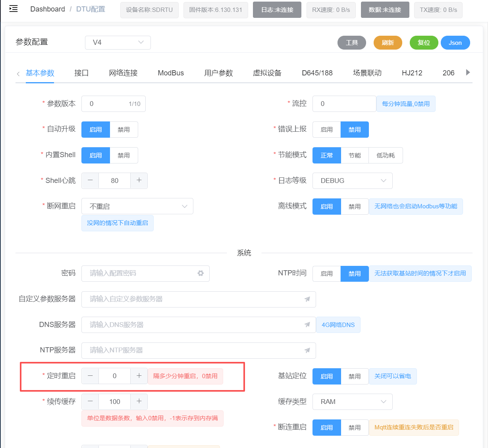Open the 断网重启 dropdown
Image resolution: width=488 pixels, height=448 pixels.
137,206
